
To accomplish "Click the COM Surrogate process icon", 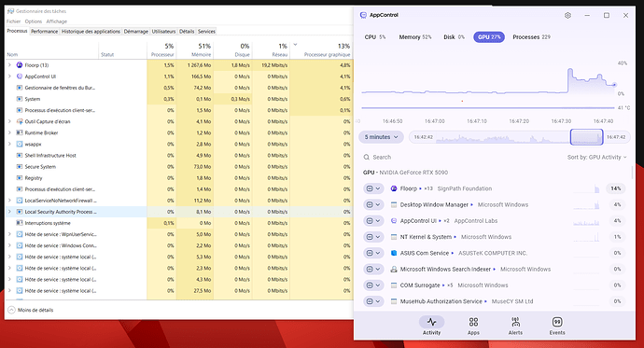I will pos(394,285).
